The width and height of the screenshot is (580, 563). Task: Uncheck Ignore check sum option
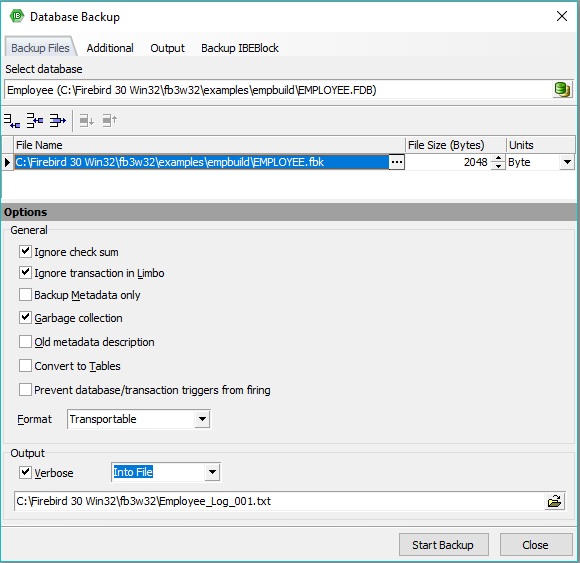point(25,252)
